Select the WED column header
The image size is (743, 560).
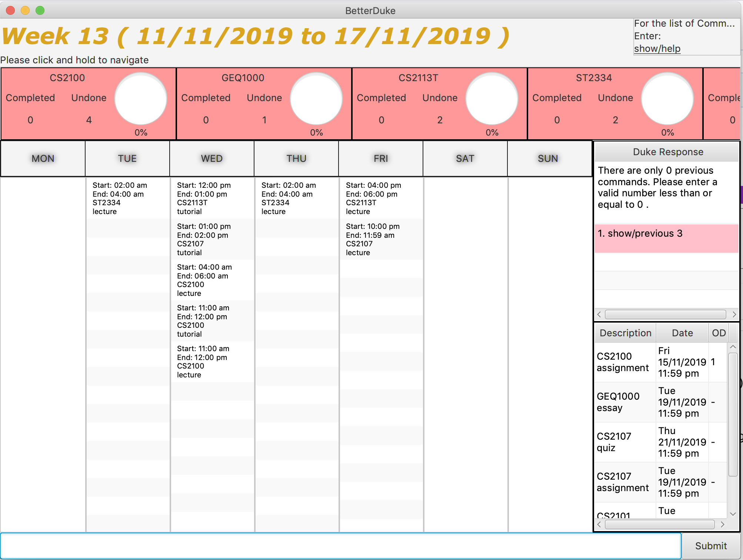pos(212,159)
